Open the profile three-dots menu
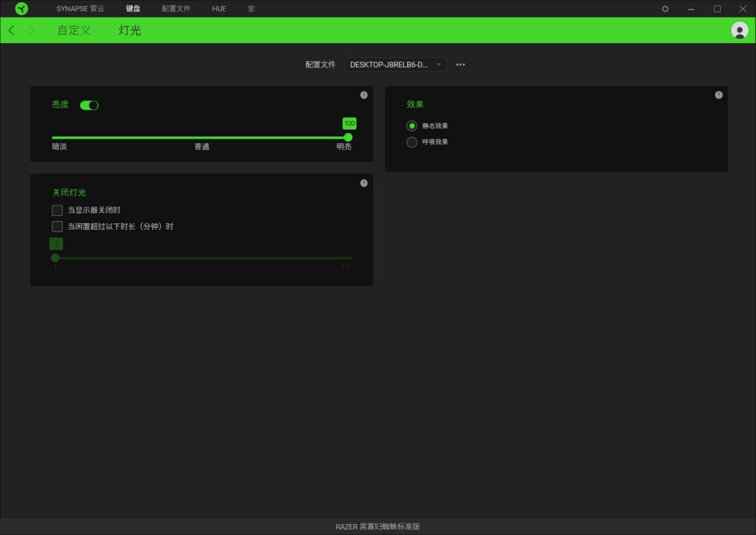 [460, 65]
